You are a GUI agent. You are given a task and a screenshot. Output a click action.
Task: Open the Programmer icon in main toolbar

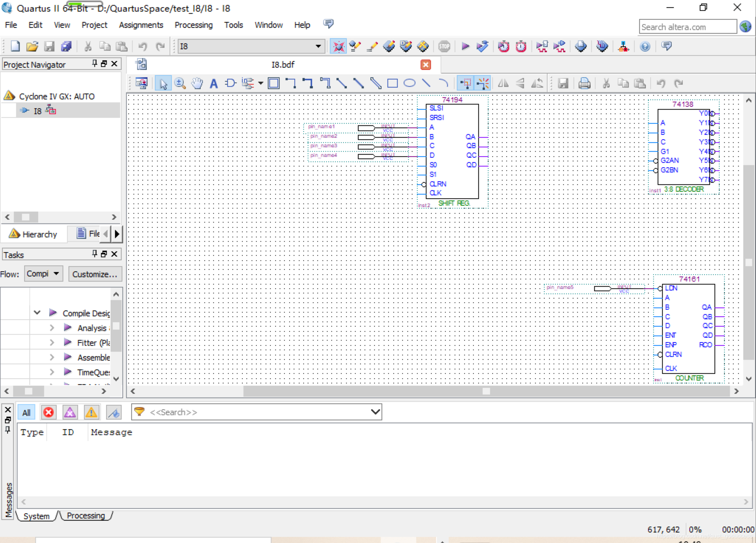click(602, 46)
